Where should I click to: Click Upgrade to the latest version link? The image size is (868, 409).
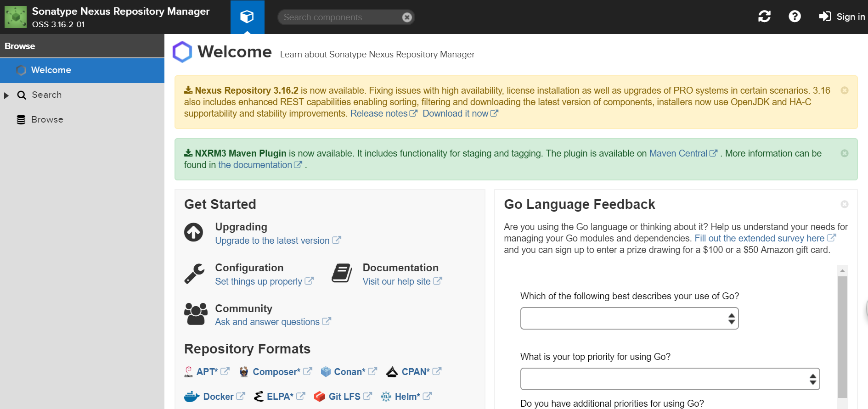click(272, 241)
